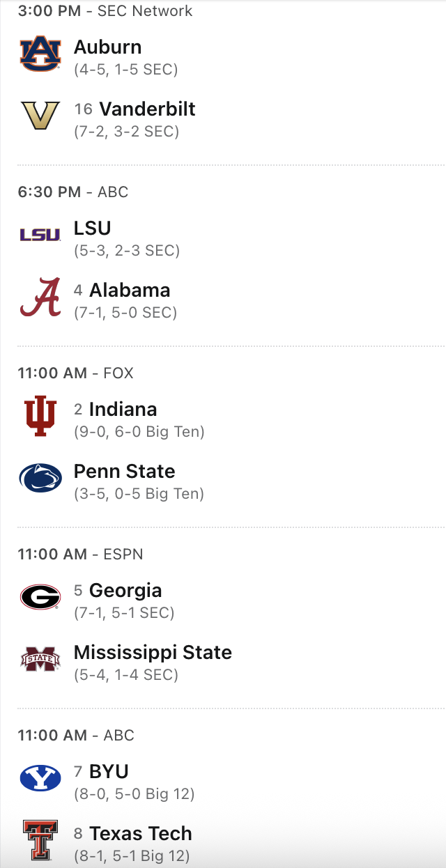Open the Auburn team link
Image resolution: width=446 pixels, height=868 pixels.
(x=107, y=47)
